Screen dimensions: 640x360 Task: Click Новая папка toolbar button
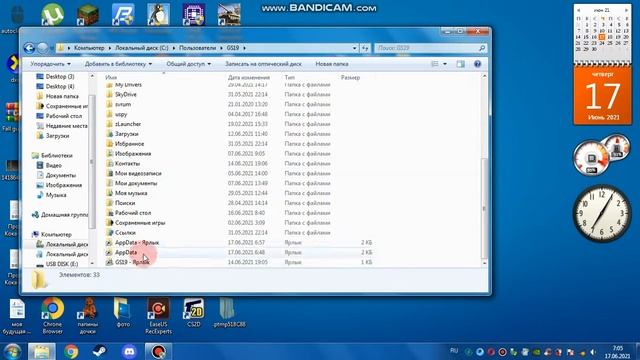click(331, 64)
